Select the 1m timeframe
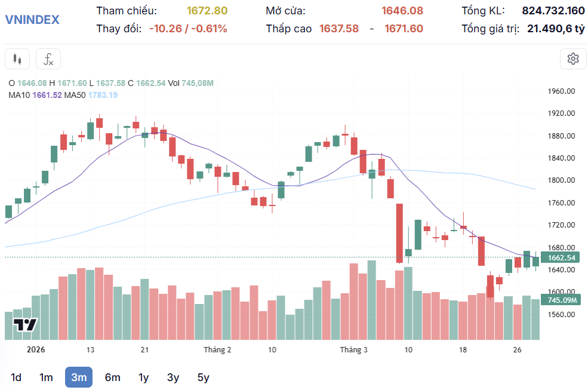The height and width of the screenshot is (390, 588). [46, 377]
